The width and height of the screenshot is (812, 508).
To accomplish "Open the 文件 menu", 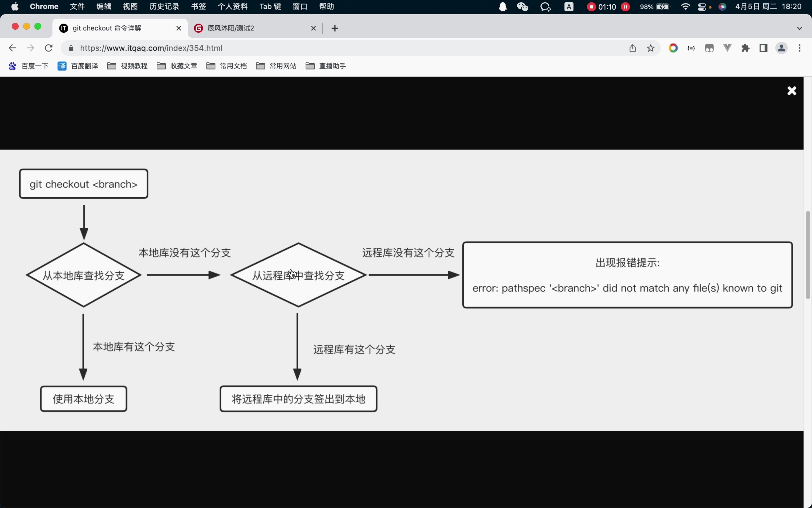I will point(77,7).
